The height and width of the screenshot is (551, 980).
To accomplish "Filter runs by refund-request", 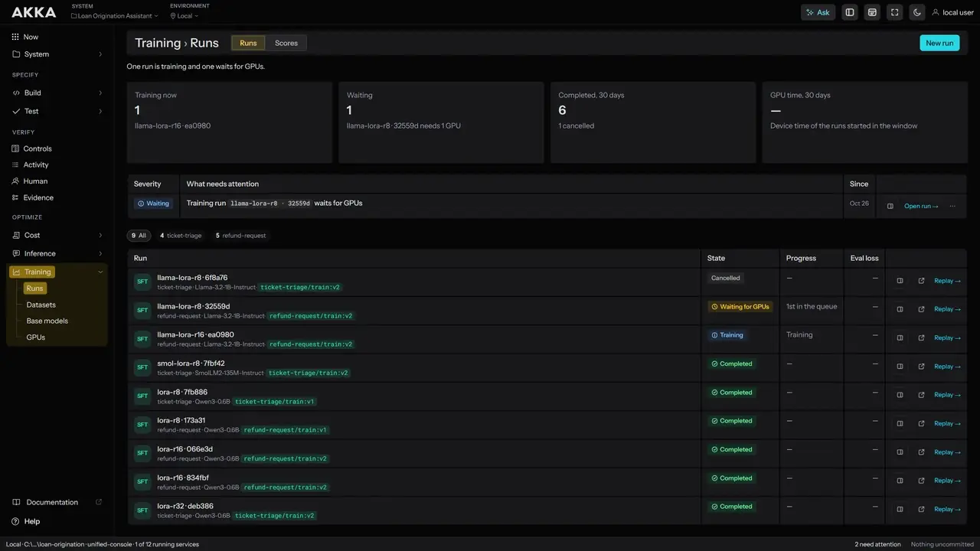I will pyautogui.click(x=241, y=236).
